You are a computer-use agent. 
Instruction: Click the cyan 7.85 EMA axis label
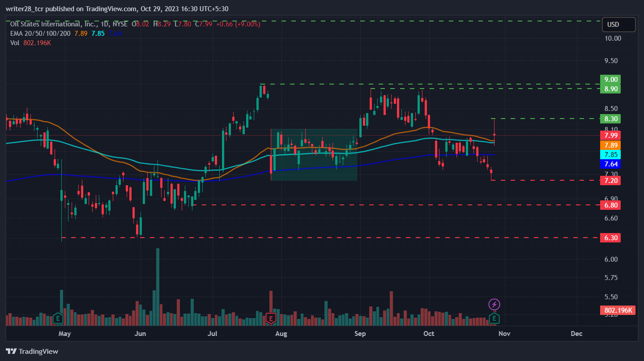click(611, 155)
